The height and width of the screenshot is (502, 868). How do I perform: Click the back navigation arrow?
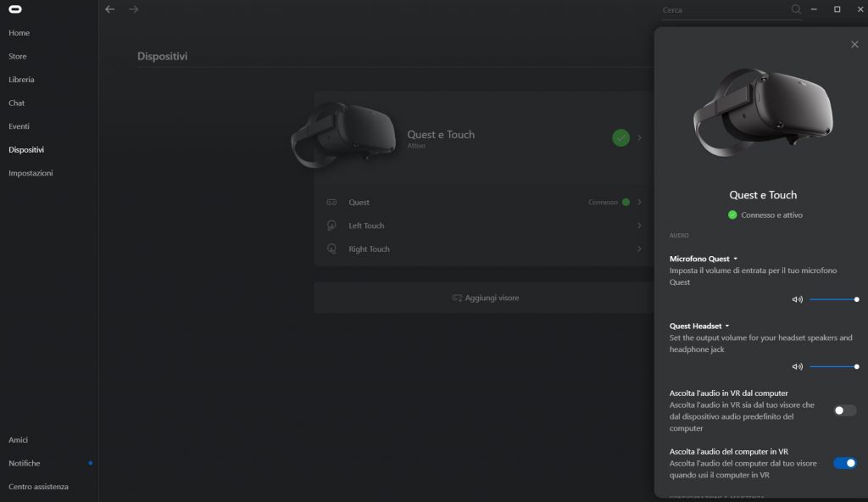[109, 9]
